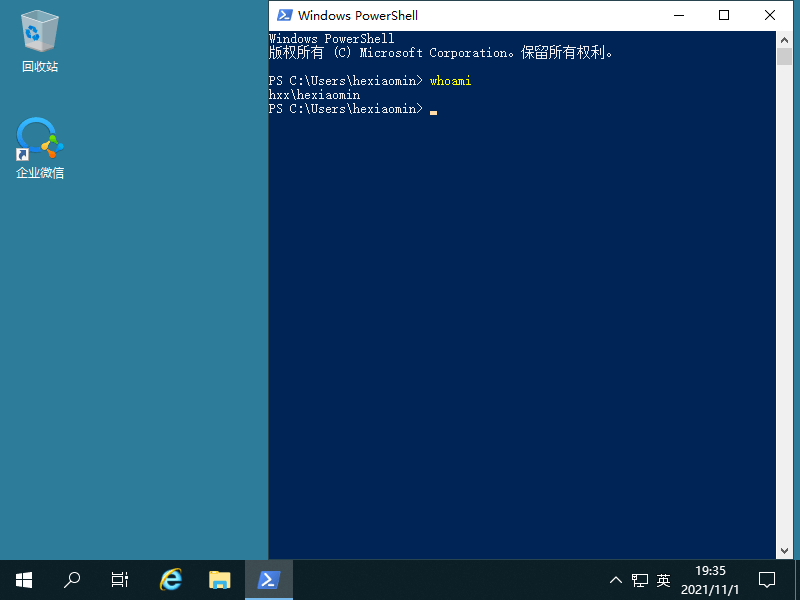Click the taskbar search magnifier
The height and width of the screenshot is (600, 800).
tap(72, 580)
